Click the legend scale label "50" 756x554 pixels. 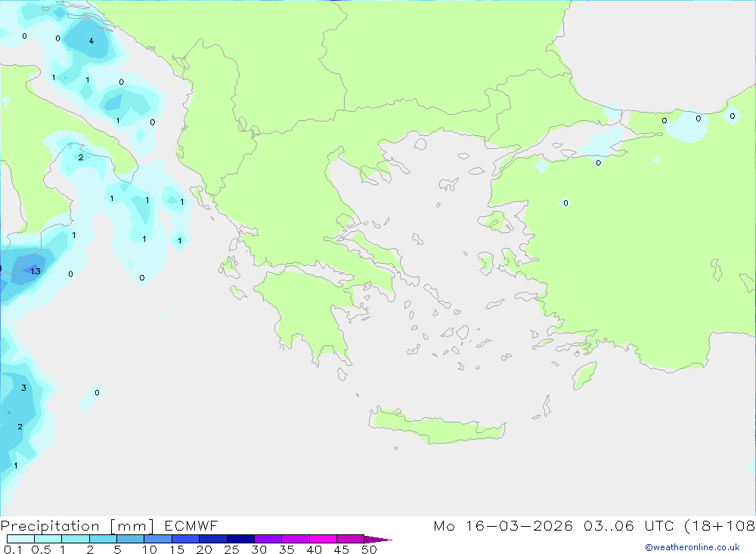coord(369,549)
